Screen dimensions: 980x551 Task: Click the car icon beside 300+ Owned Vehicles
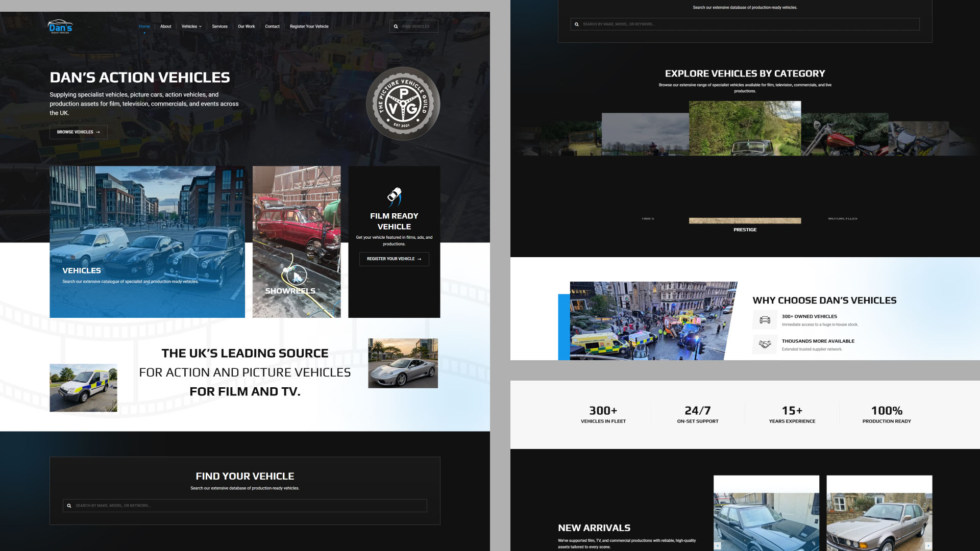coord(765,320)
